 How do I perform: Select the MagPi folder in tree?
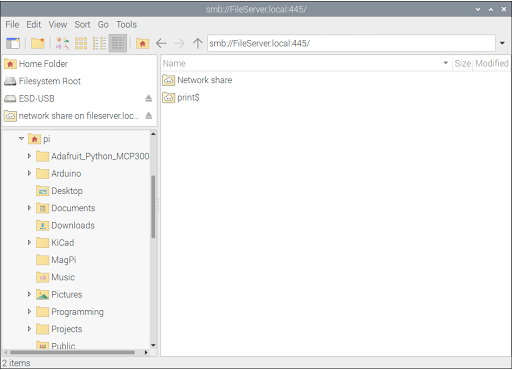[x=56, y=260]
